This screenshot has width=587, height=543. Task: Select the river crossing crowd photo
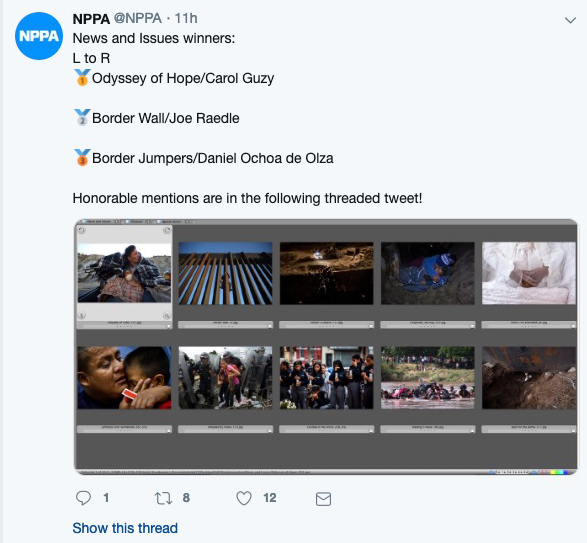[x=428, y=377]
